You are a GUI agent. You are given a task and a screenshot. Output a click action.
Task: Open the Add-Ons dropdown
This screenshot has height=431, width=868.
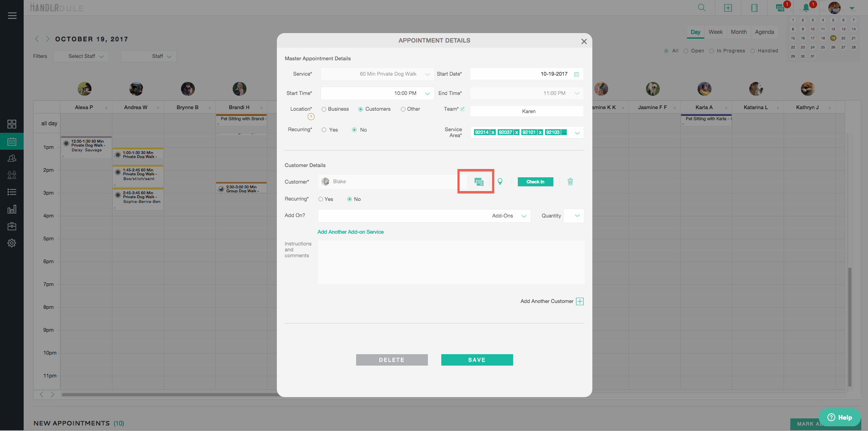pos(524,216)
